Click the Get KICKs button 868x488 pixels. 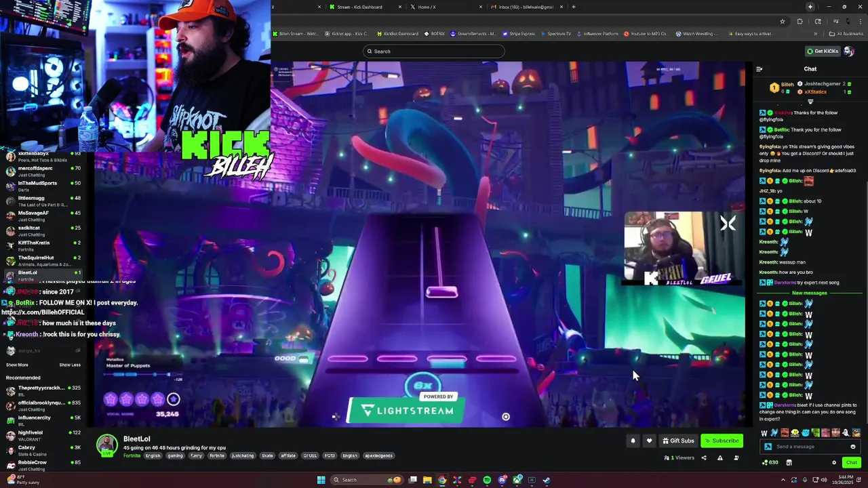click(822, 52)
